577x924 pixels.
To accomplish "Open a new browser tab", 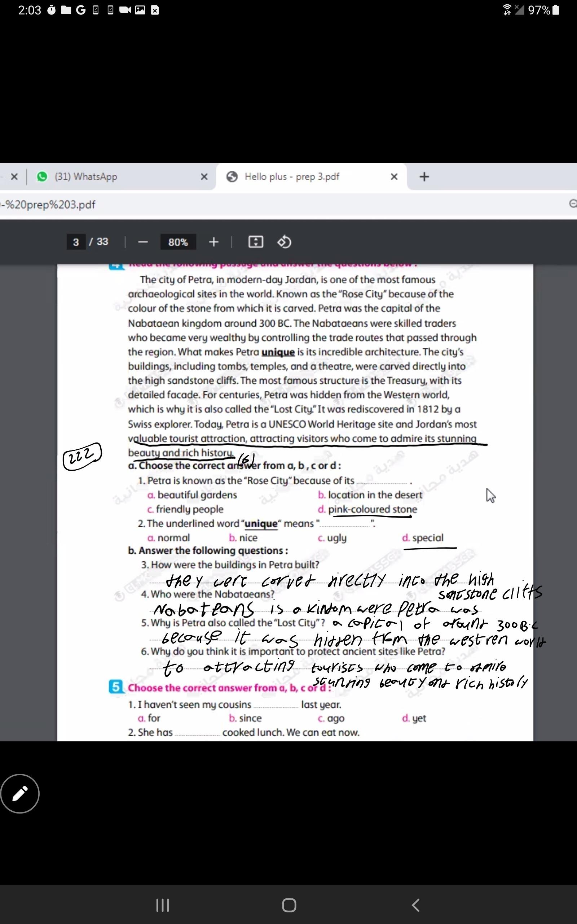I will coord(424,176).
